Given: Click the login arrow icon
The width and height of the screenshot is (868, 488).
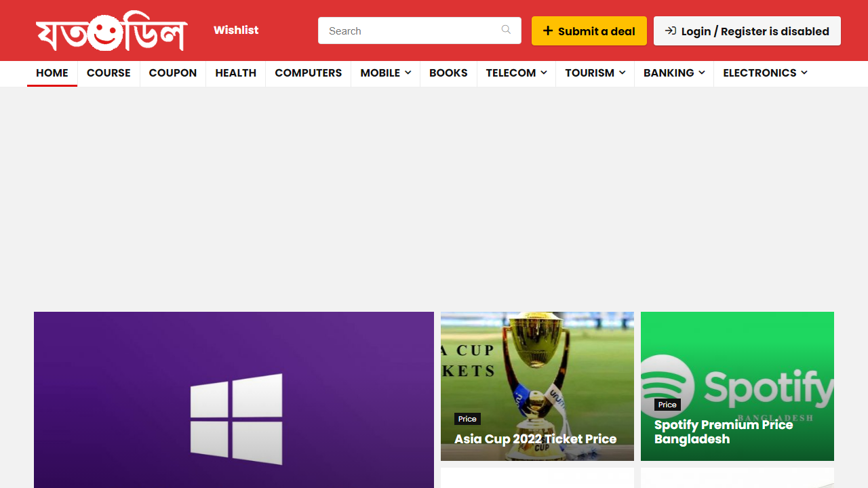Looking at the screenshot, I should (x=671, y=31).
